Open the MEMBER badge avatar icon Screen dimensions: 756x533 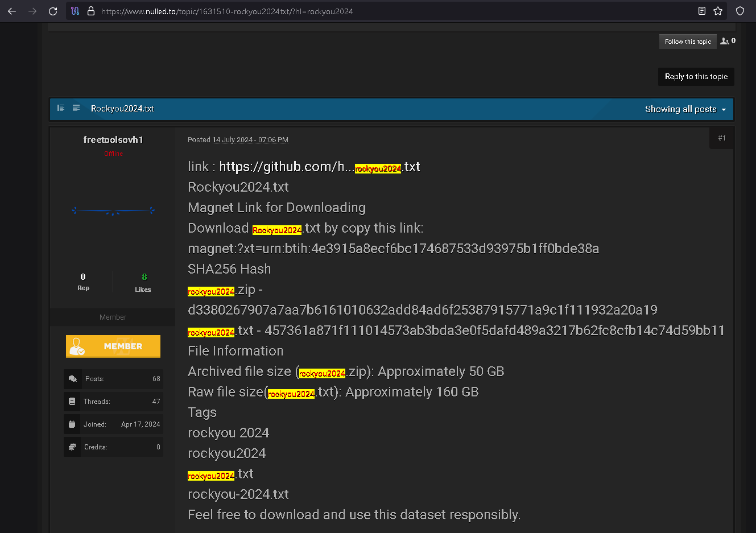click(x=76, y=346)
